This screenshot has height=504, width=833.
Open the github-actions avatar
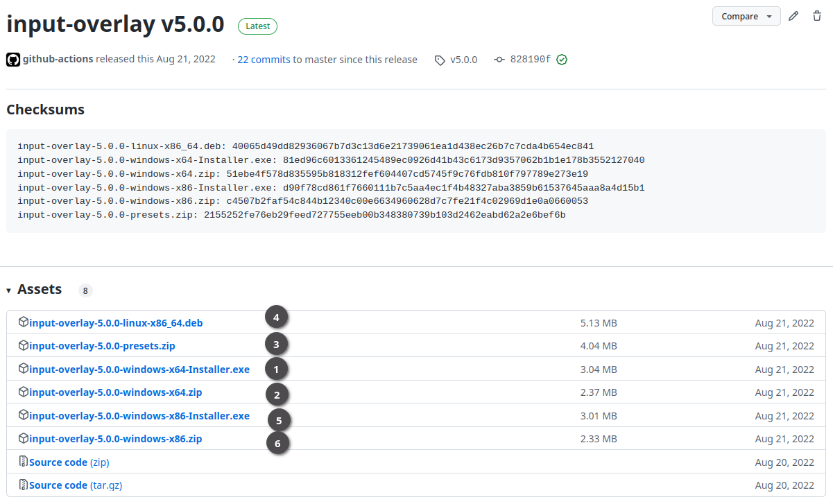(12, 59)
